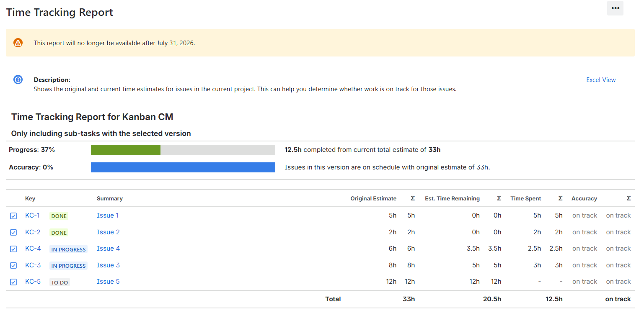Click the 'Time Tracking Report for Kanban CM' heading
The image size is (644, 318).
tap(92, 117)
